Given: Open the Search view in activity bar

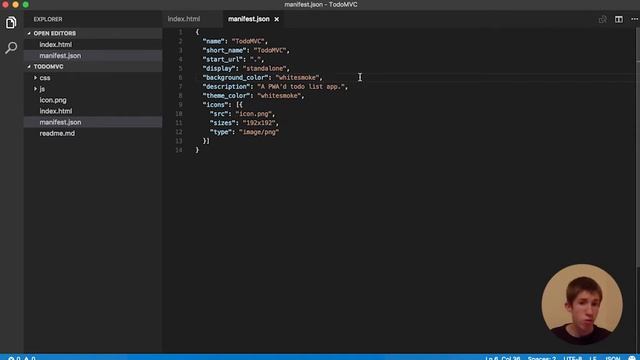Looking at the screenshot, I should click(x=11, y=48).
